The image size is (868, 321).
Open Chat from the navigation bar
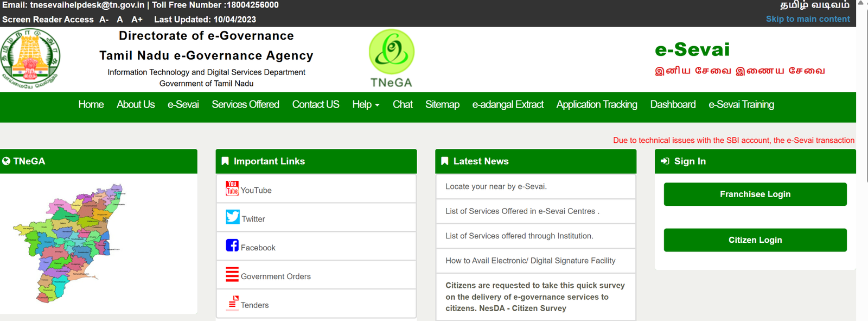coord(403,105)
